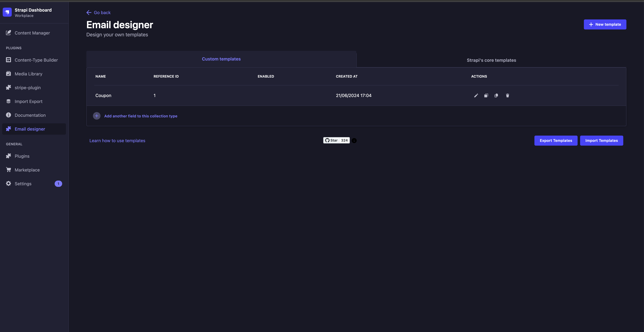This screenshot has height=332, width=644.
Task: Switch to Strapi's core templates tab
Action: pyautogui.click(x=491, y=60)
